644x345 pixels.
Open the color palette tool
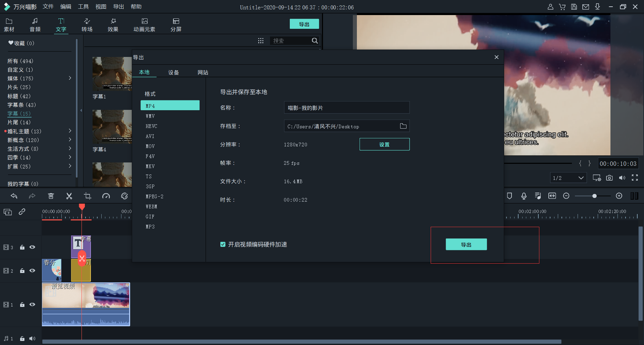point(124,196)
